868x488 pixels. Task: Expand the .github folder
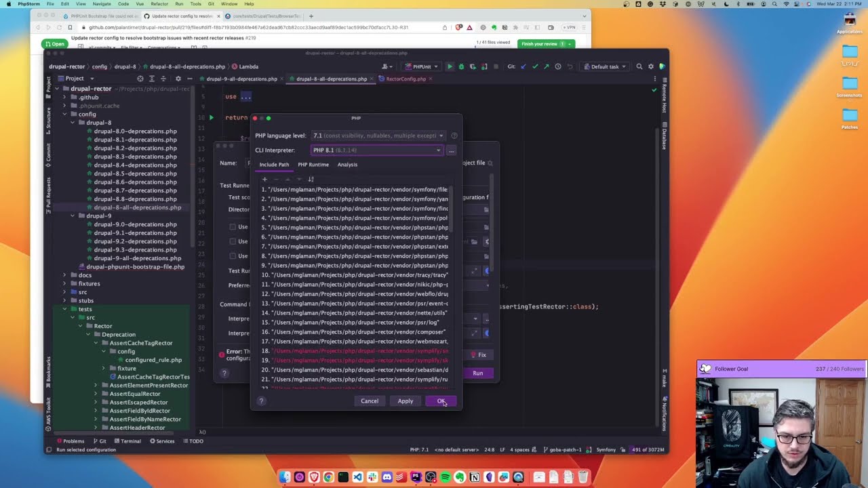[64, 97]
